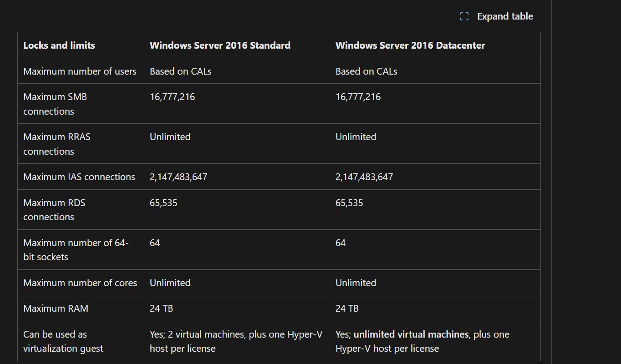Click the "Can be used as virtualization guest" label
This screenshot has height=364, width=621.
pos(63,341)
